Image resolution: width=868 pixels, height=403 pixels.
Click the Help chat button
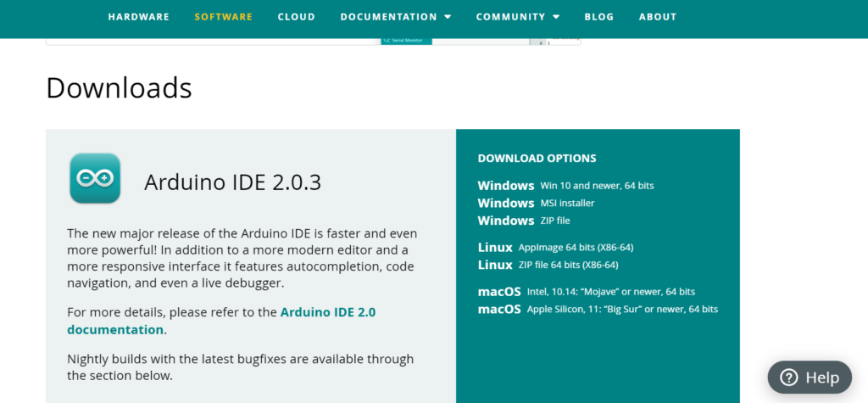(x=810, y=378)
